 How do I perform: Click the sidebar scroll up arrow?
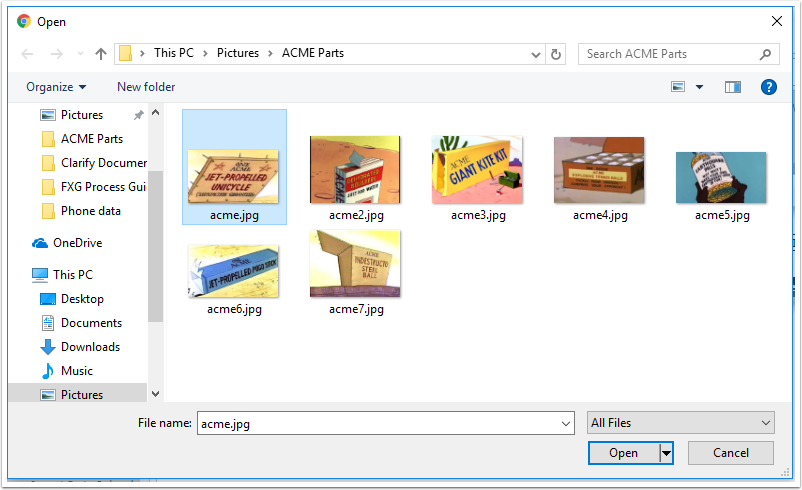[155, 112]
